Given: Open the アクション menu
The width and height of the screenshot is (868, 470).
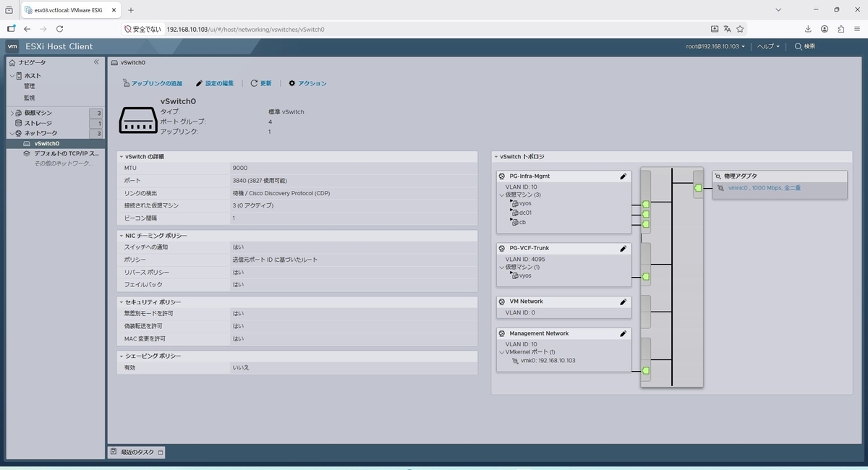Looking at the screenshot, I should coord(307,83).
